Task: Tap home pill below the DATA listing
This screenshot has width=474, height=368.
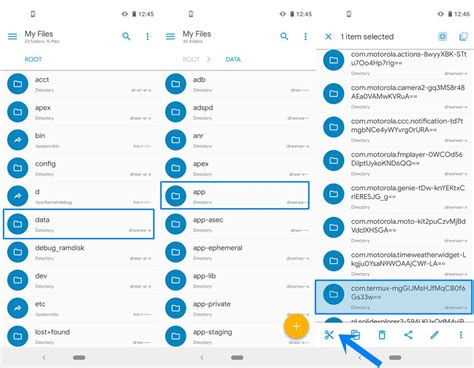Action: [237, 358]
